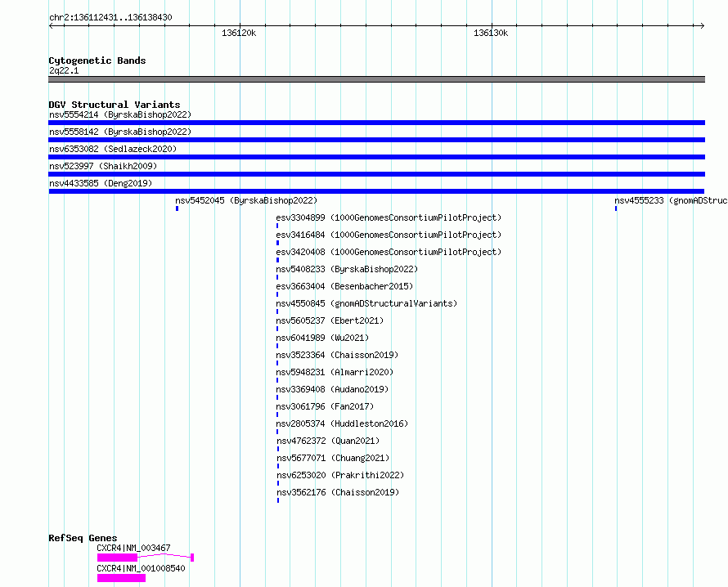Open variant nsv5408233 (ByrskaBishop2022)
Image resolution: width=728 pixels, height=587 pixels.
(x=347, y=269)
